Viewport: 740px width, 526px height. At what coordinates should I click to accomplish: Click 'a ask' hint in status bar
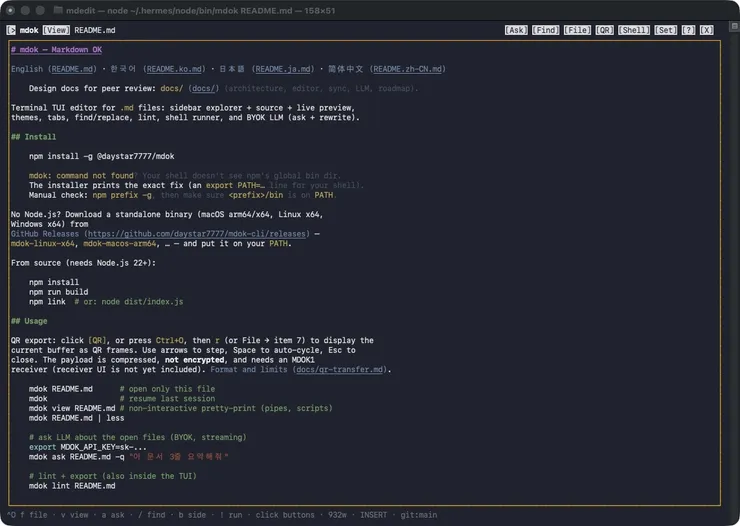point(113,515)
